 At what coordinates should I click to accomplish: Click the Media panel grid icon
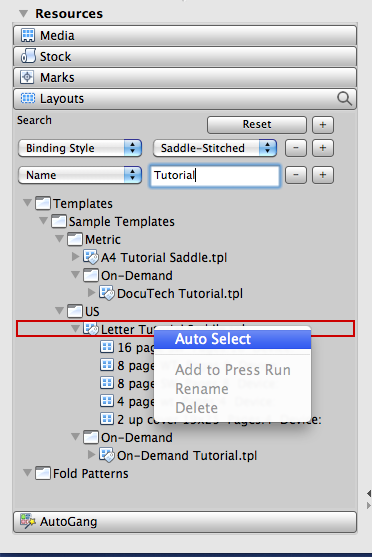click(x=27, y=35)
